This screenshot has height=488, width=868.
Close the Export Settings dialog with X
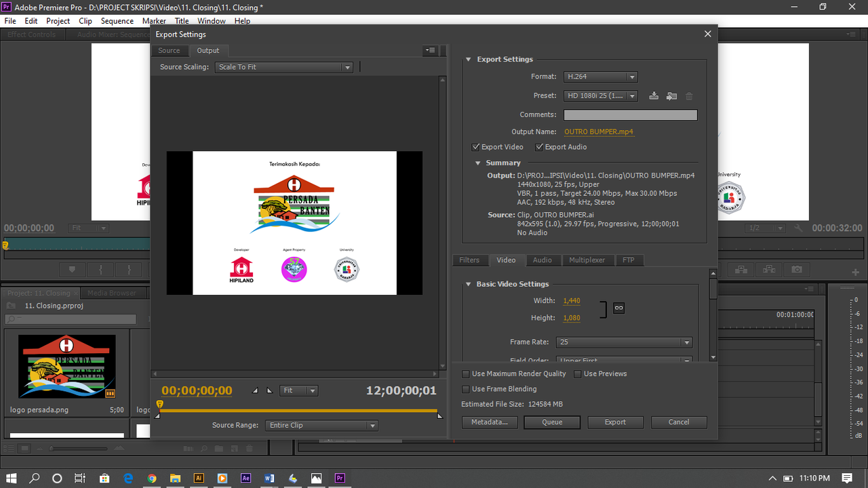708,34
